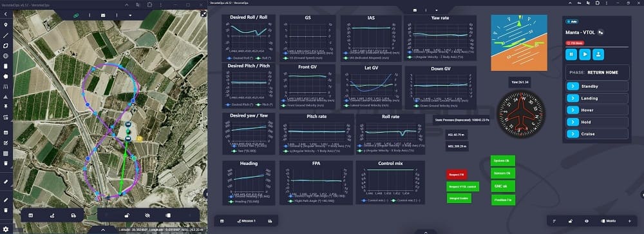This screenshot has height=234, width=644.
Task: Select the Mission 1 tab in bottom bar
Action: click(x=246, y=221)
